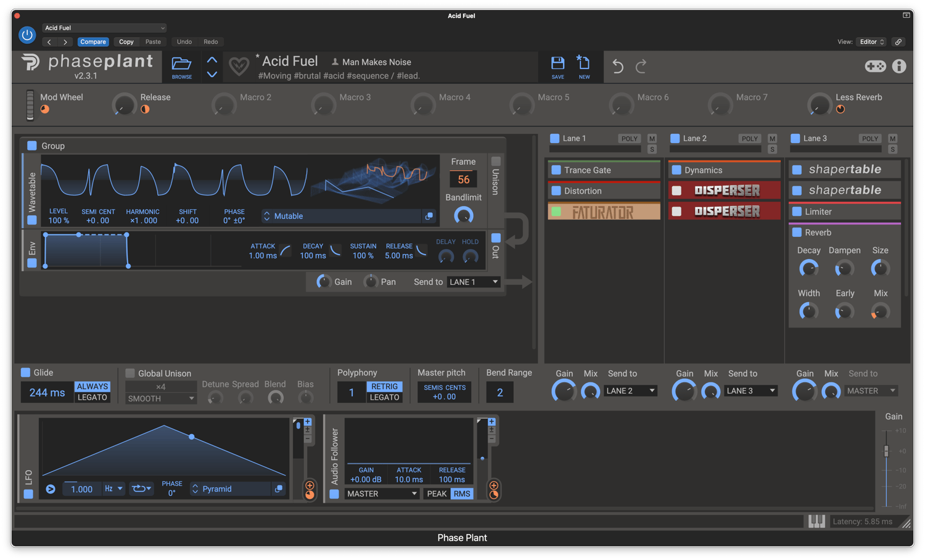Click the Bandlimit knob
925x560 pixels.
coord(464,215)
